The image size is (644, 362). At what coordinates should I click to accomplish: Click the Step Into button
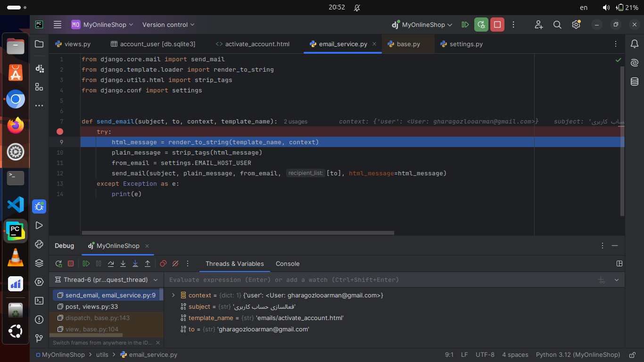coord(123,263)
